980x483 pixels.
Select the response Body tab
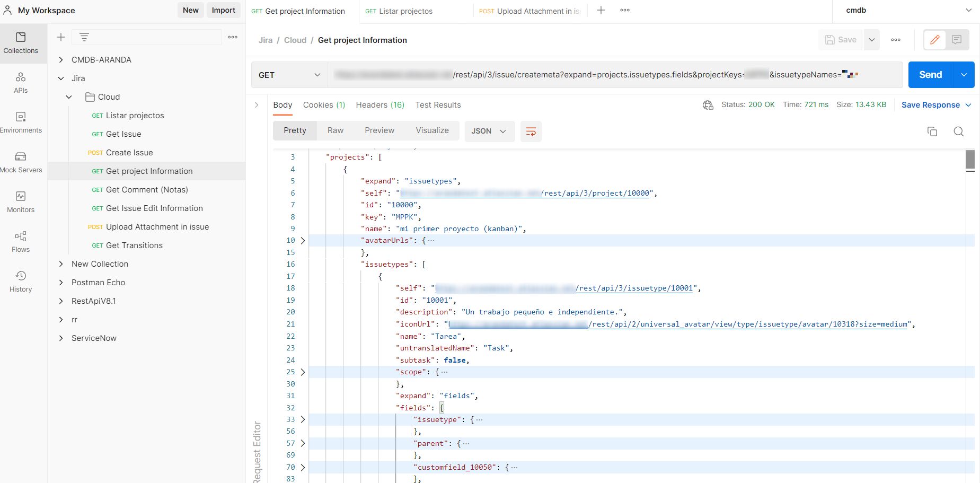point(282,105)
